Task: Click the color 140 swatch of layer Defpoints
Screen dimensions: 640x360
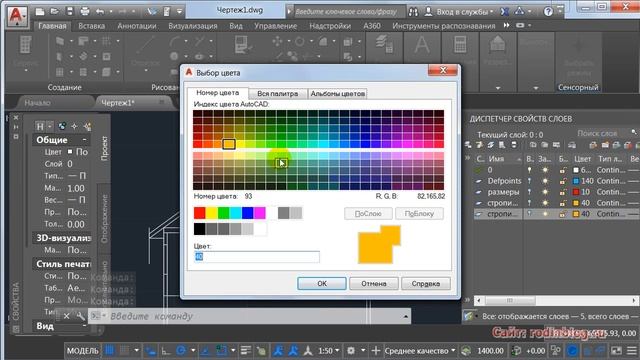Action: coord(576,181)
